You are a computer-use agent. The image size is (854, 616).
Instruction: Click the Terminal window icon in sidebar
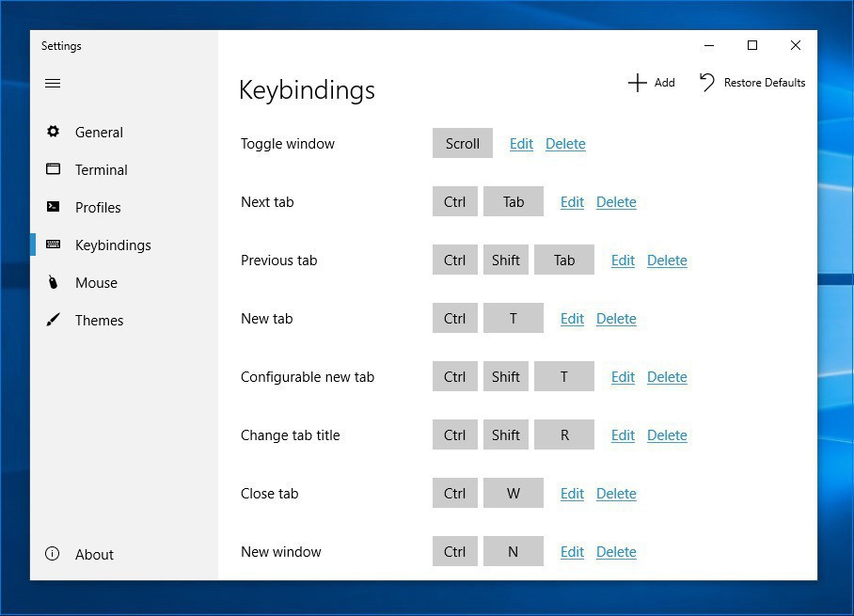[54, 170]
